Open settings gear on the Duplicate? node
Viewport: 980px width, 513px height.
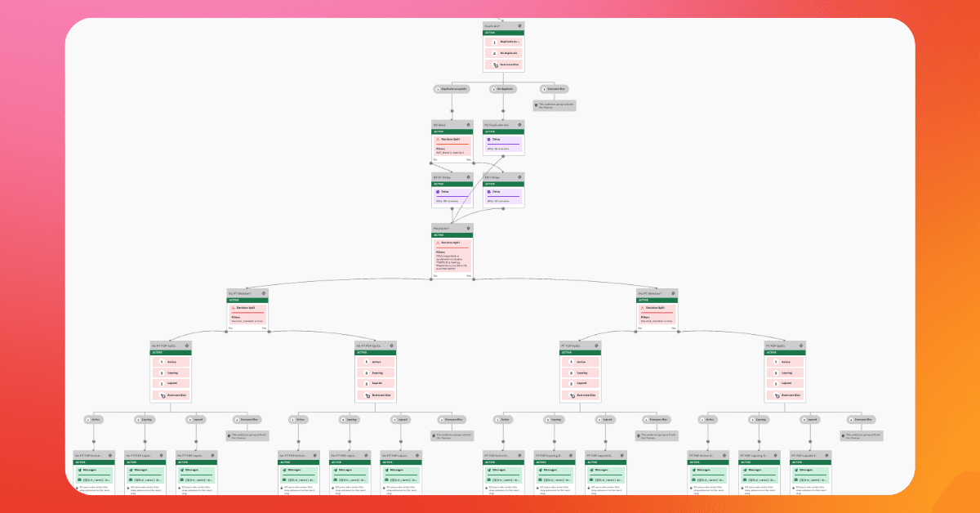[519, 25]
